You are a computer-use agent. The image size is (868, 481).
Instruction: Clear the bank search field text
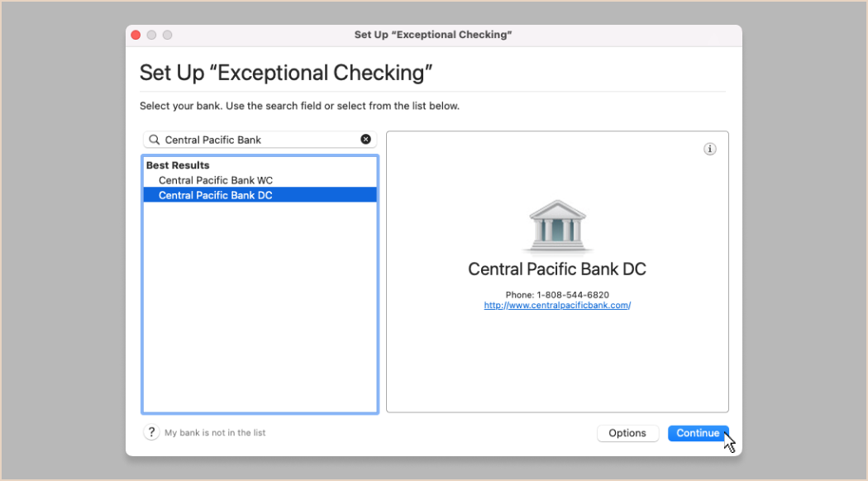click(366, 140)
